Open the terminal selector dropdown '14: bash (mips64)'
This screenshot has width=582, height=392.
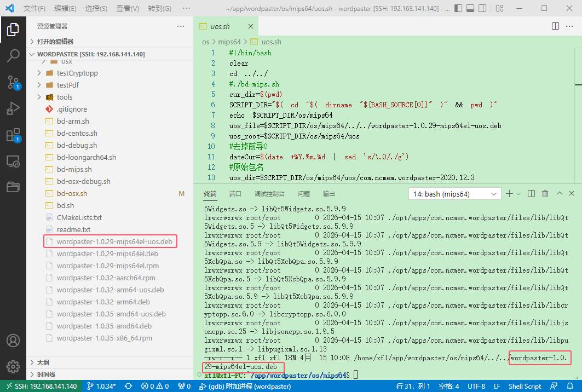point(455,194)
